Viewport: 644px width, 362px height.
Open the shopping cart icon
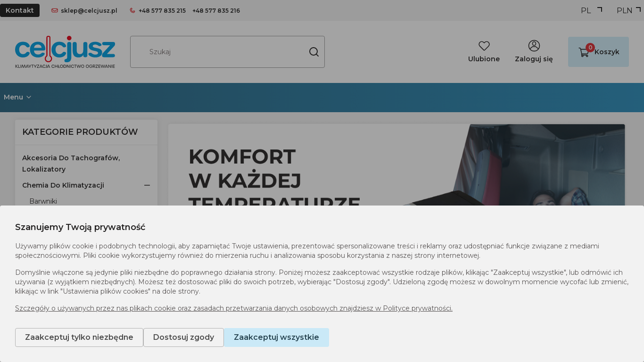[x=584, y=52]
